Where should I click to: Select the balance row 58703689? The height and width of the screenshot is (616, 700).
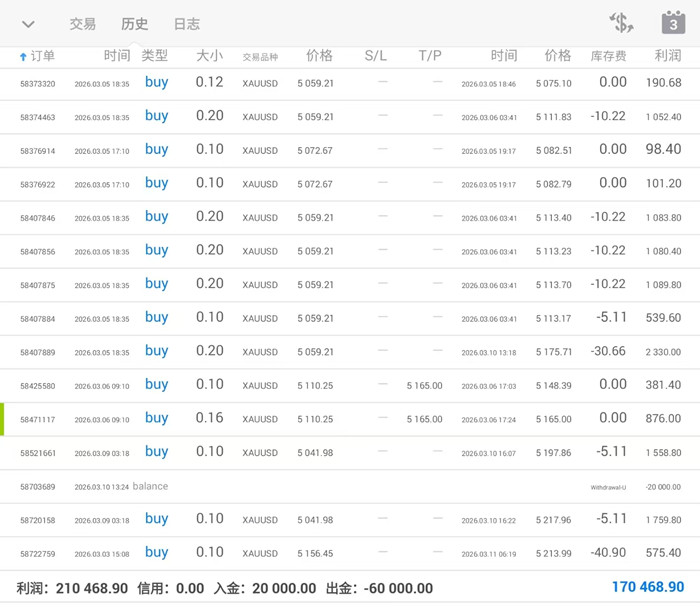350,487
